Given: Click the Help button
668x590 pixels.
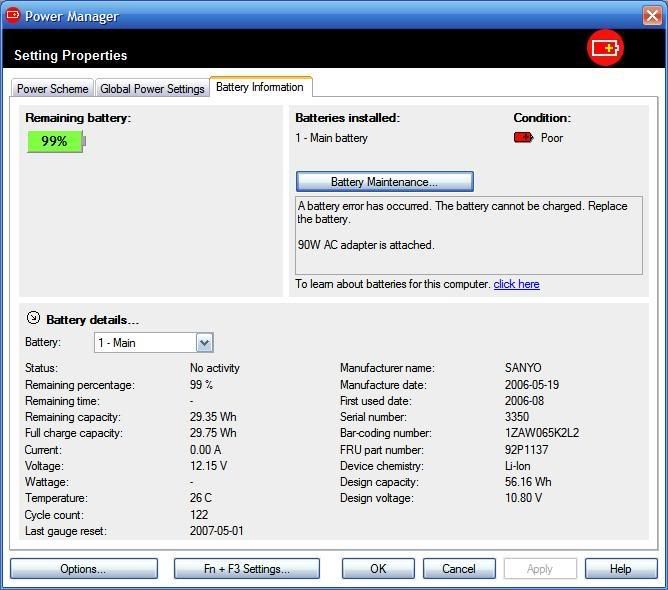Looking at the screenshot, I should [x=620, y=569].
